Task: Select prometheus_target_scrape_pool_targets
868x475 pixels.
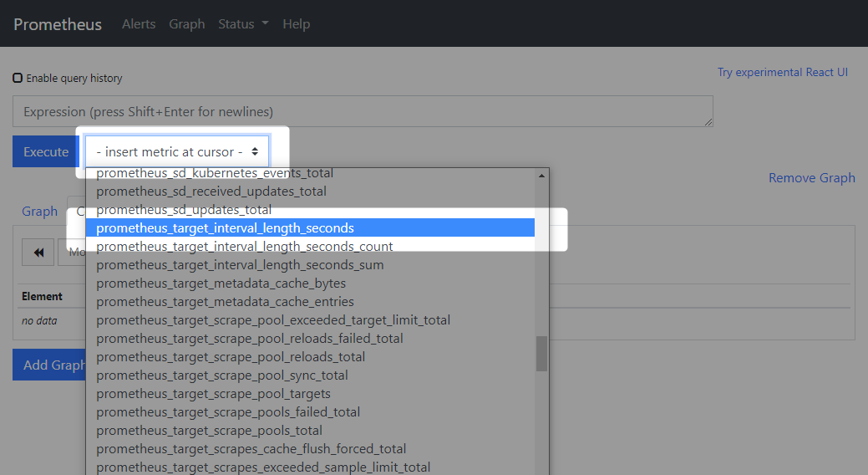Action: click(x=310, y=393)
